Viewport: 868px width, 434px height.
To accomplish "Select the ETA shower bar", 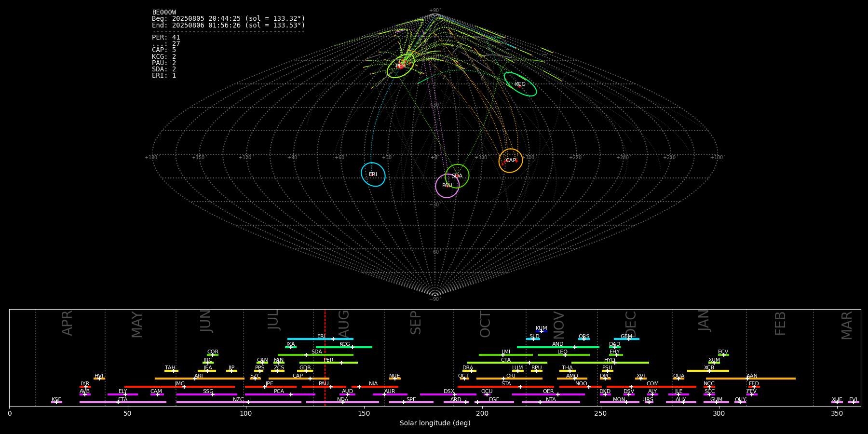I will tap(123, 402).
